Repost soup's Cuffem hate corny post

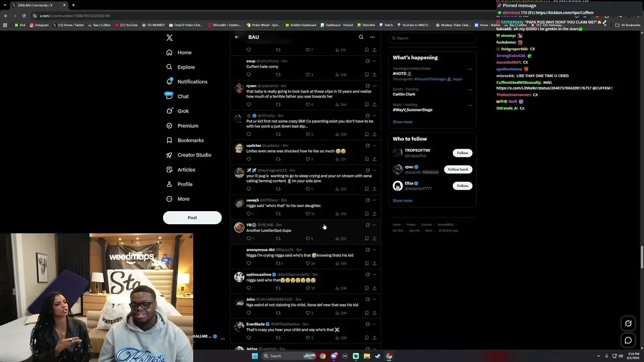[x=278, y=75]
